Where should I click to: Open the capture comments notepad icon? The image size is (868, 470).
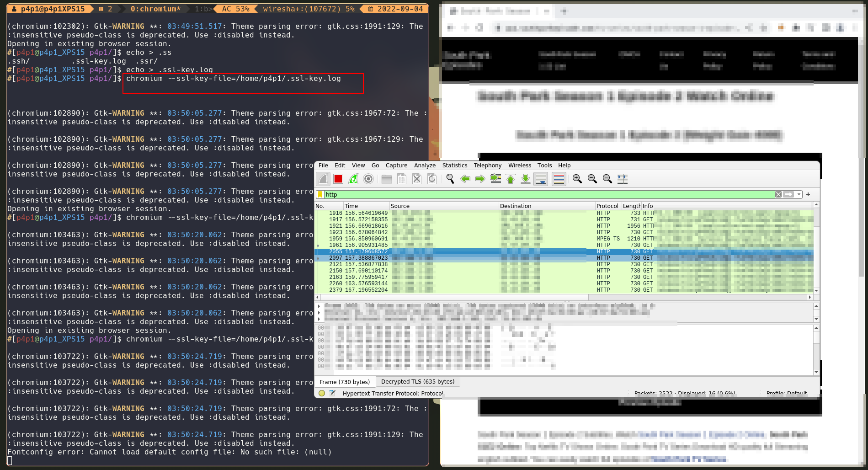[332, 393]
